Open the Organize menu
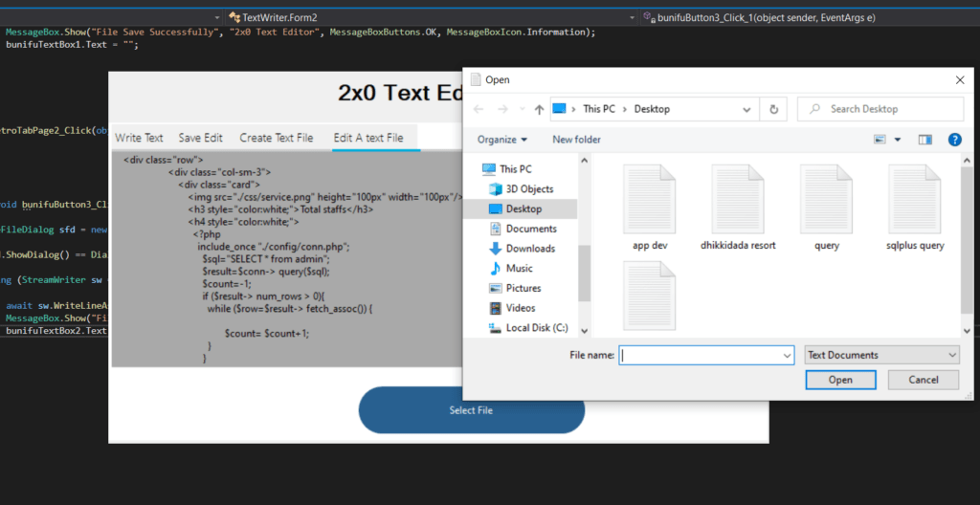Viewport: 980px width, 505px height. point(501,140)
